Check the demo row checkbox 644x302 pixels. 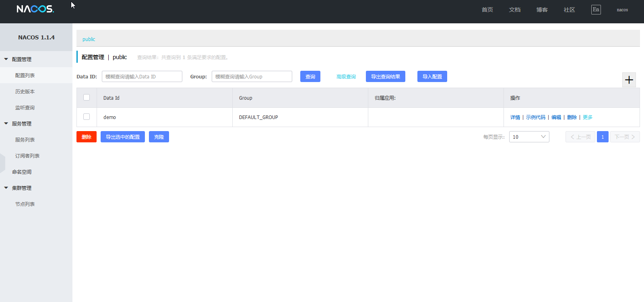click(x=87, y=117)
